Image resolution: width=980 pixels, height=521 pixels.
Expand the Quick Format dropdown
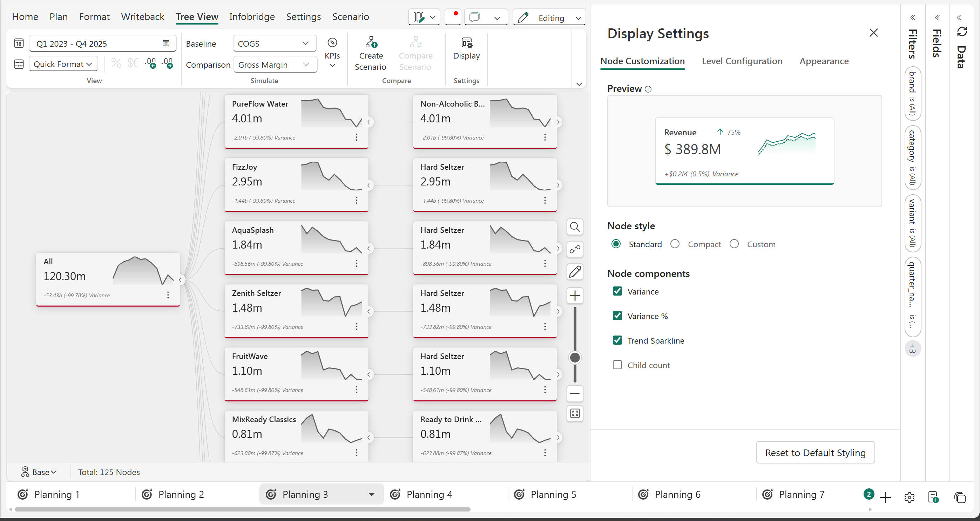(x=63, y=64)
